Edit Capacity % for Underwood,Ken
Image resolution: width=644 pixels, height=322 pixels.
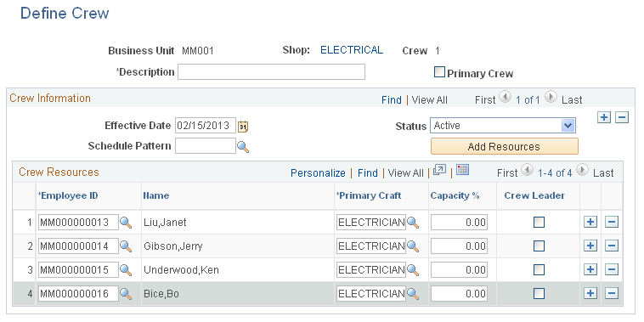click(459, 270)
